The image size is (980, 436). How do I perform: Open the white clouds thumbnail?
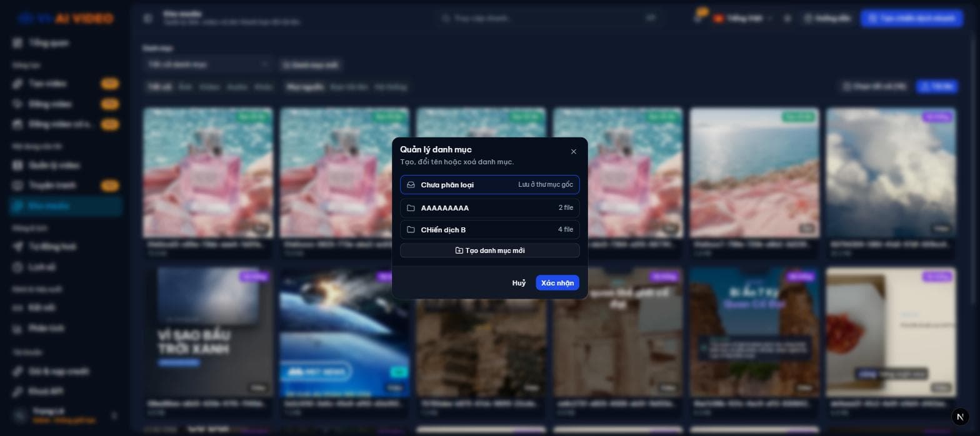click(x=891, y=172)
